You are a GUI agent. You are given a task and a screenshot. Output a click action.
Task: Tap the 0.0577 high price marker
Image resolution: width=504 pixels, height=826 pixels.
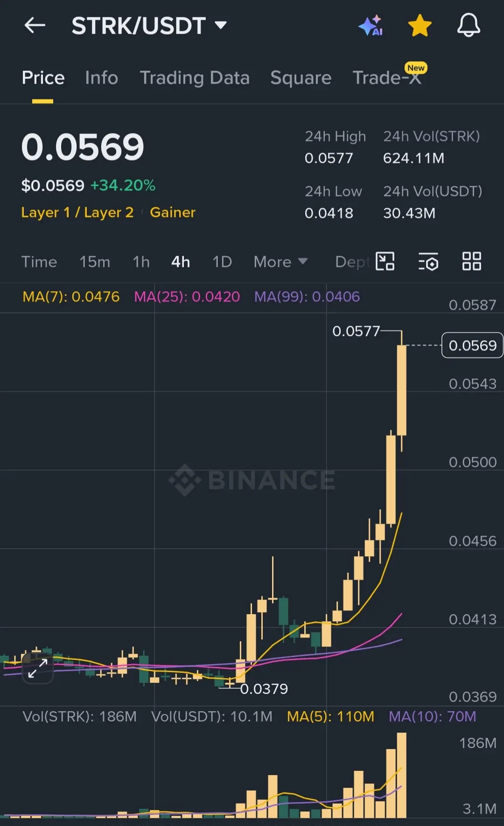click(356, 331)
